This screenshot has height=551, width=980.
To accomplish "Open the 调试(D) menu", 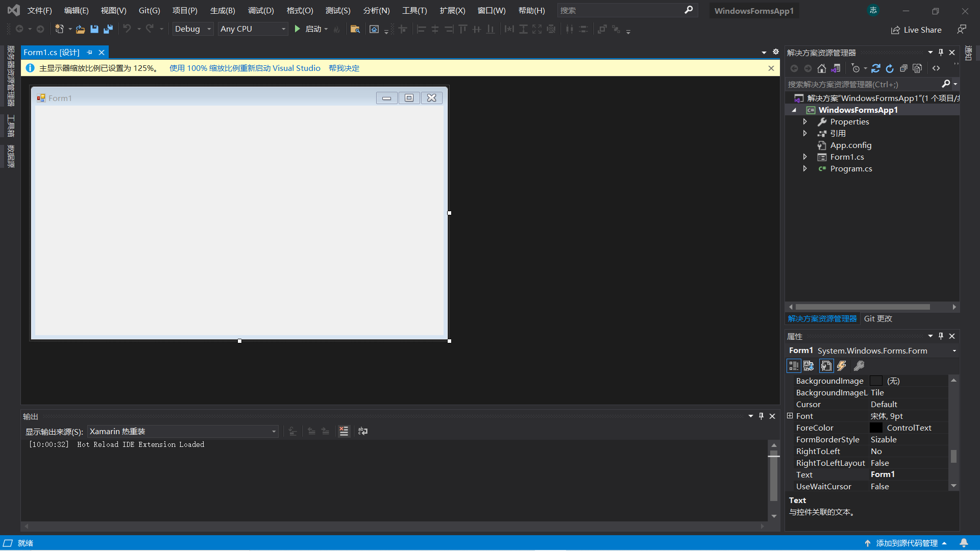I will coord(261,11).
